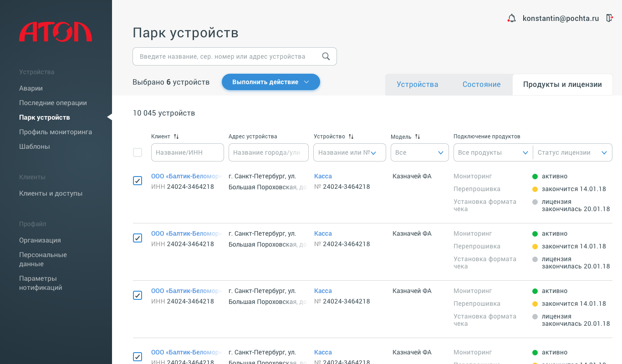Screen dimensions: 622x364
Task: Click the 10 045 устройств count
Action: (164, 113)
